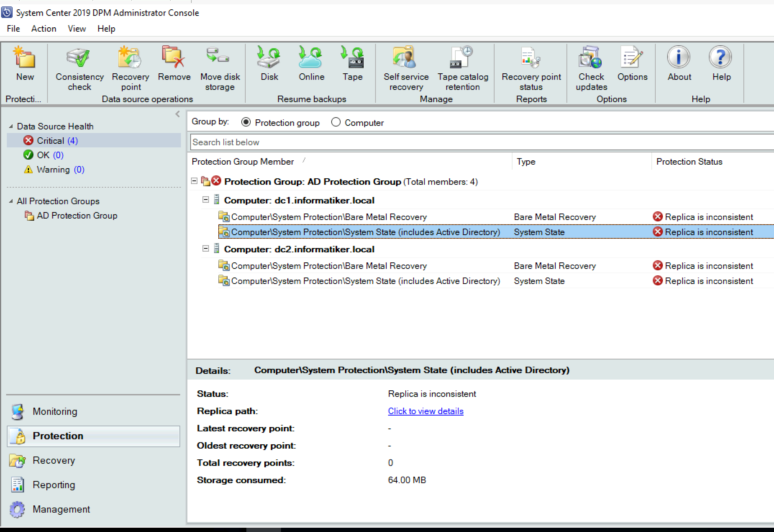Resume Online backups icon
The height and width of the screenshot is (532, 774).
pyautogui.click(x=311, y=64)
